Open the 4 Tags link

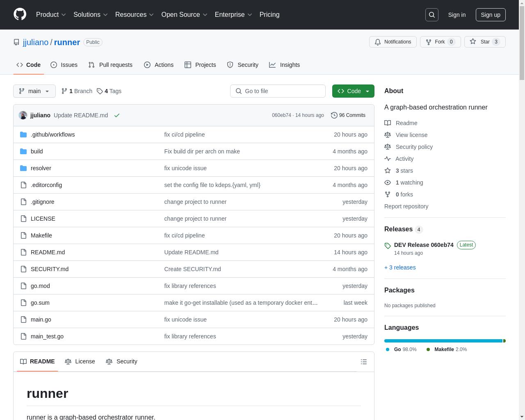[x=109, y=91]
